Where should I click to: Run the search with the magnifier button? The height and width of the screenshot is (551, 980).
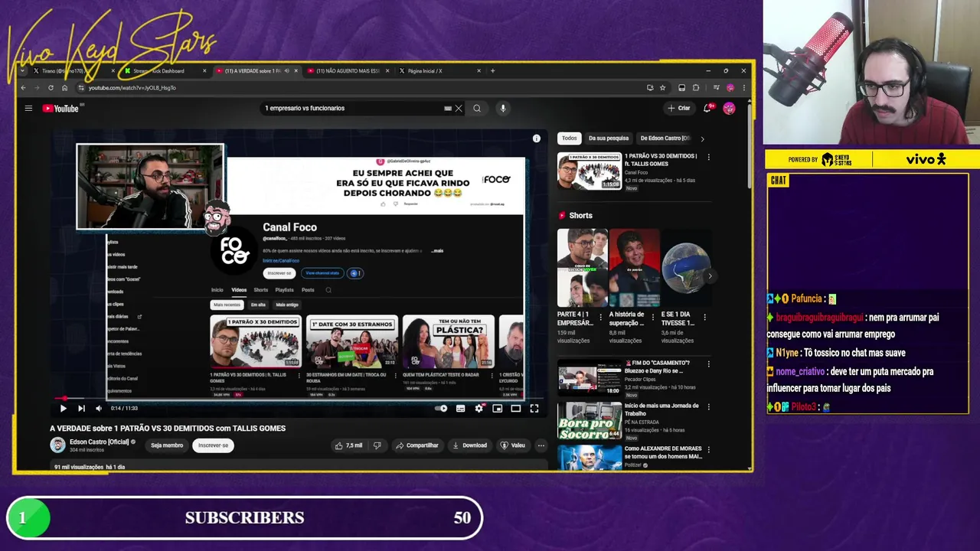(x=477, y=109)
